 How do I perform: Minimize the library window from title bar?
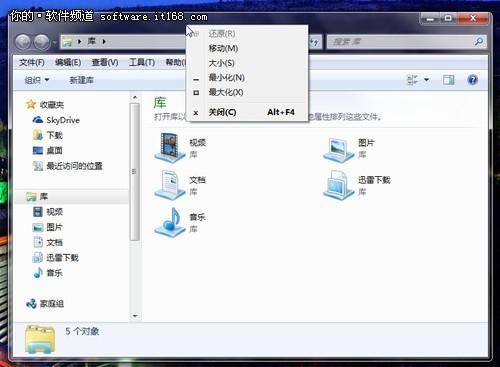[430, 18]
